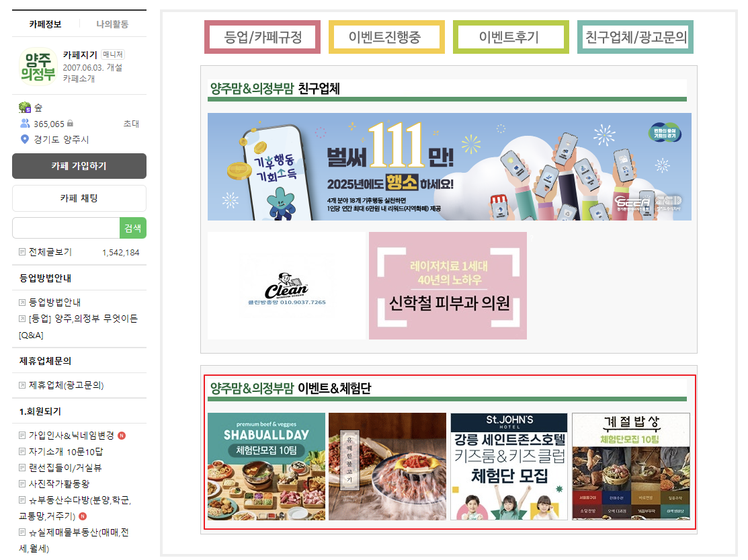Click the link icon before 등업방법안내
Viewport: 748px width, 560px height.
click(x=22, y=303)
